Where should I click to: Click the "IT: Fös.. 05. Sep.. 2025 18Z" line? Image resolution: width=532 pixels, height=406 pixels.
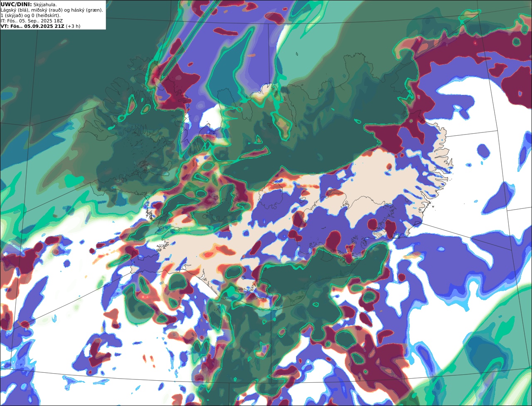pos(31,21)
